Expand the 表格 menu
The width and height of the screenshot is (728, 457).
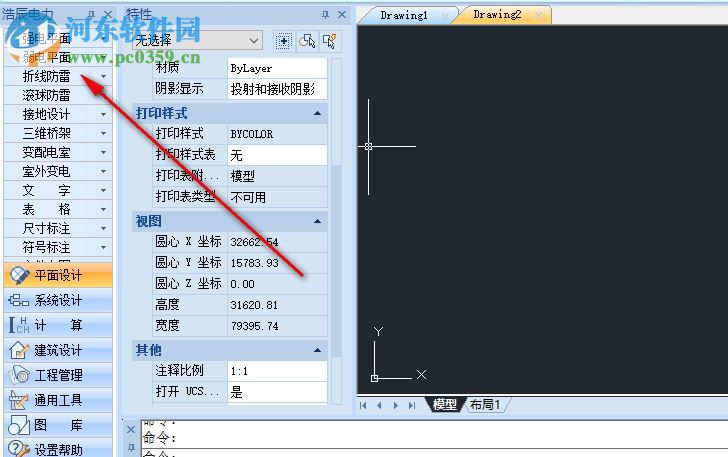[104, 209]
